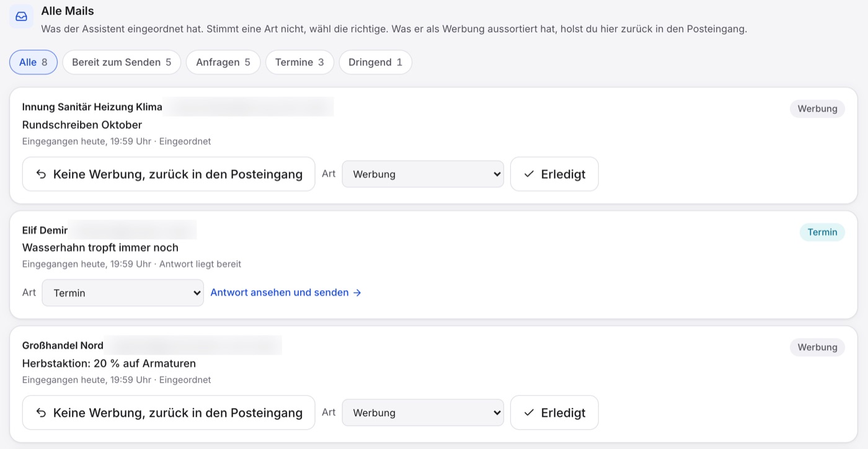Return Herbstaktion mail to Posteingang
868x449 pixels.
coord(169,412)
